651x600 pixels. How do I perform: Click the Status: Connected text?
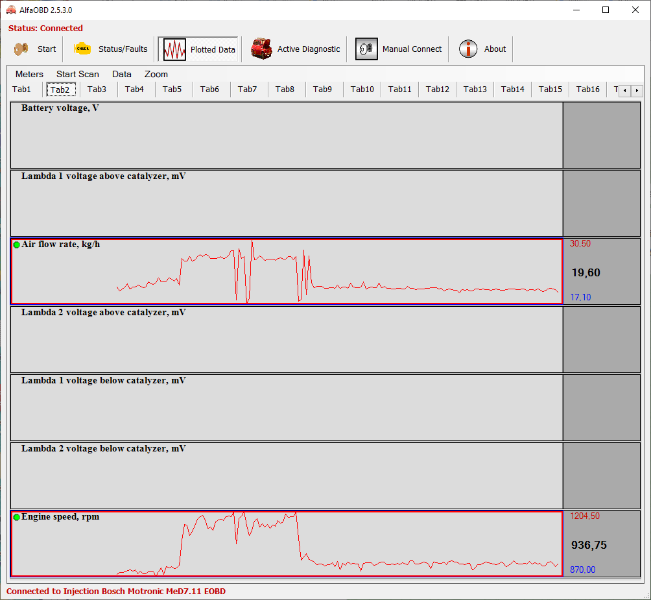[x=45, y=28]
